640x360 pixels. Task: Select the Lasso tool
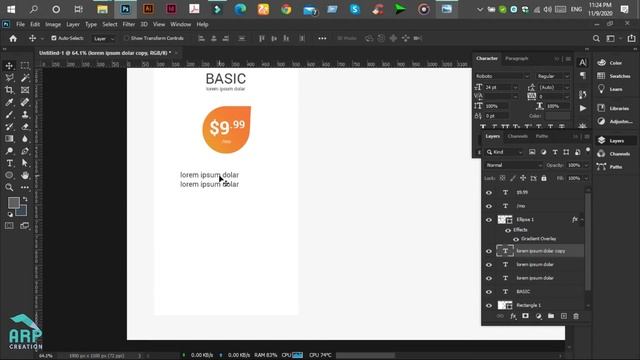[9, 78]
